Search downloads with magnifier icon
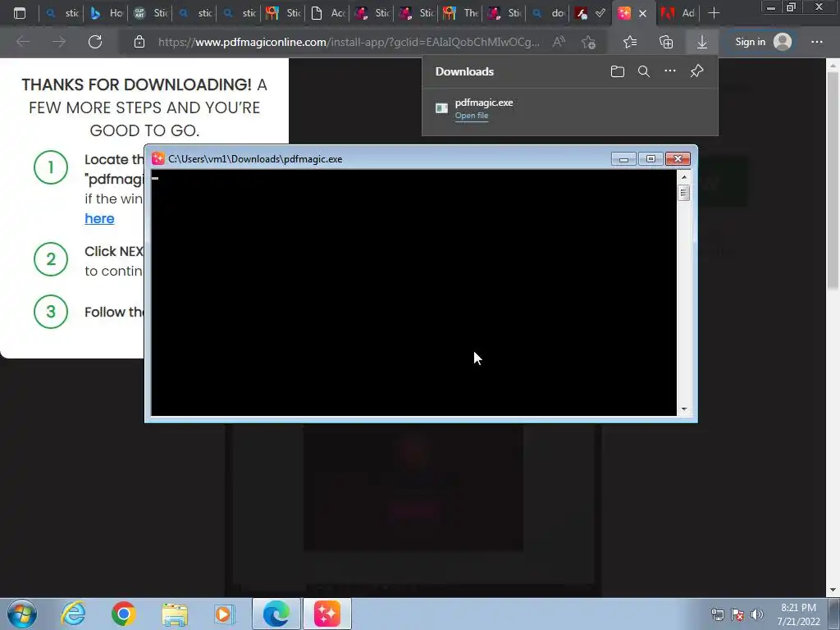The image size is (840, 630). pos(644,71)
